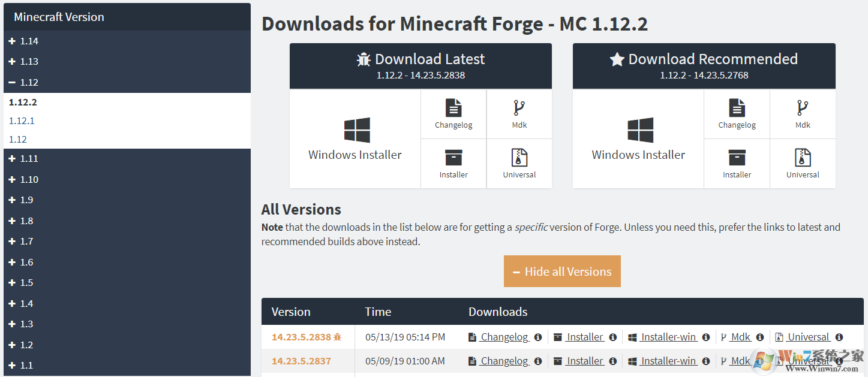Click the Hide all Versions button
The height and width of the screenshot is (377, 868).
pos(561,271)
